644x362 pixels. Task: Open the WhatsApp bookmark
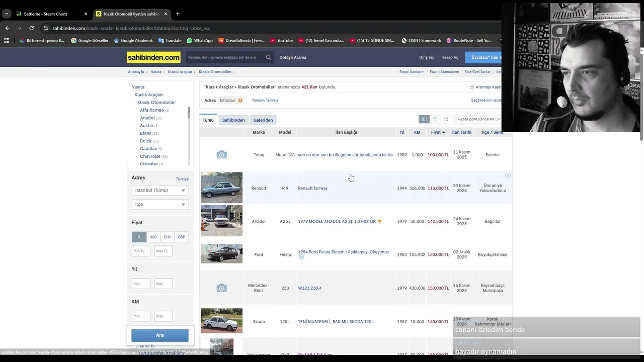coord(200,40)
